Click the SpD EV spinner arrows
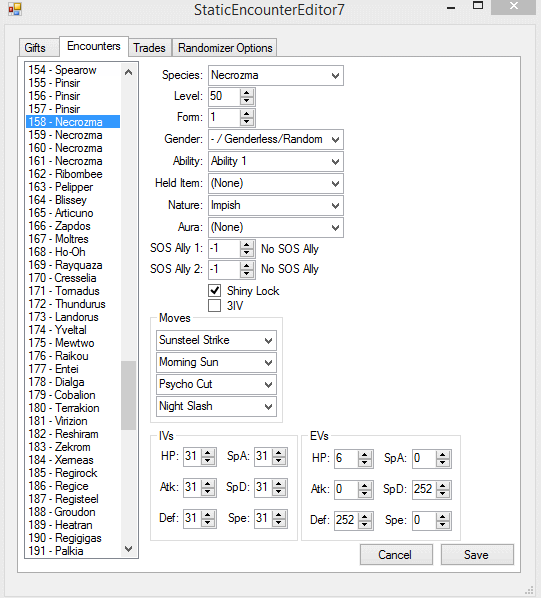Image resolution: width=541 pixels, height=598 pixels. coord(443,489)
